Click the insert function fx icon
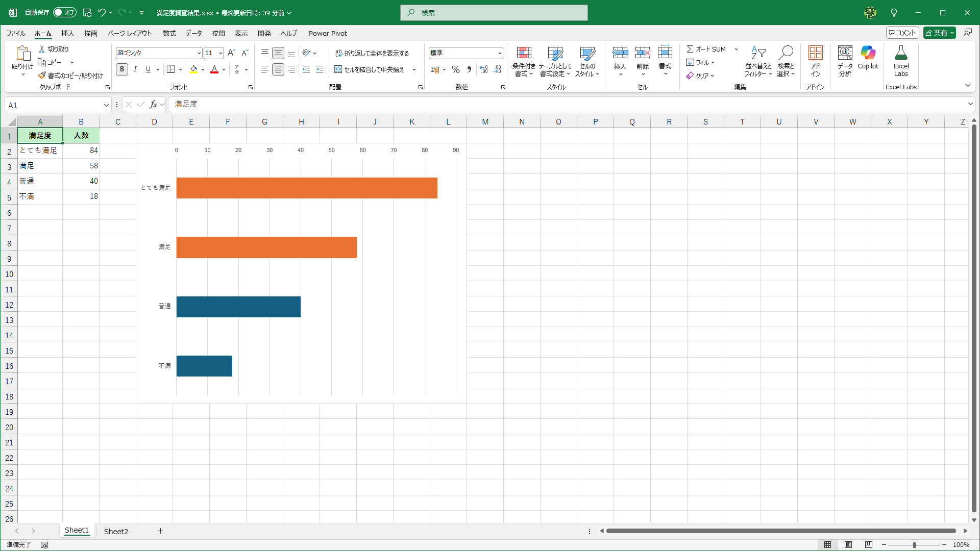Viewport: 980px width, 551px height. [x=153, y=105]
